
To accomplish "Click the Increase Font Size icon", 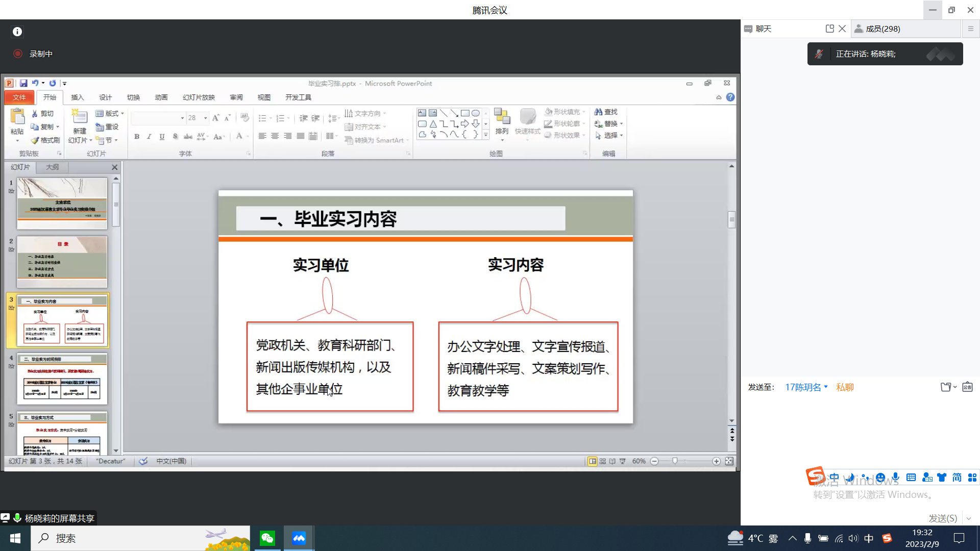I will tap(216, 118).
